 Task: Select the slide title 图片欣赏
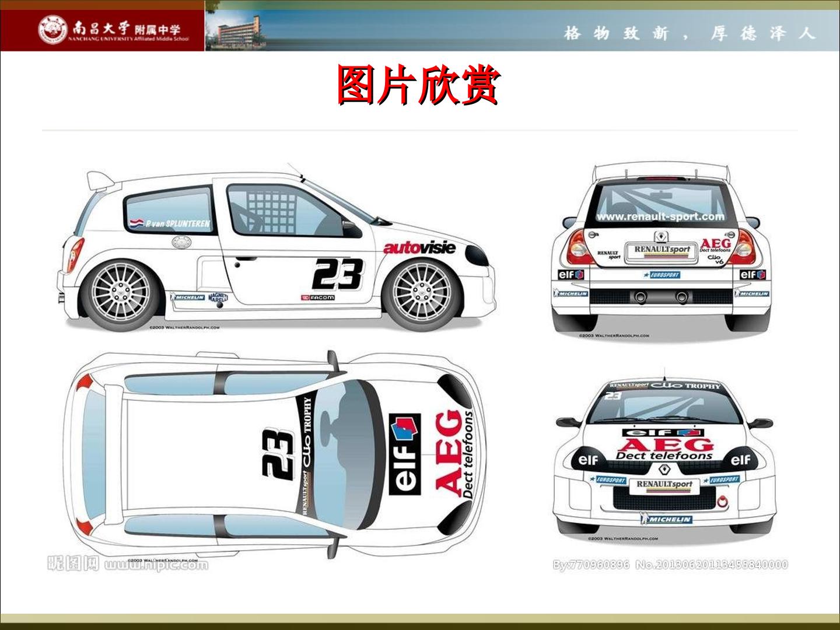pyautogui.click(x=418, y=85)
